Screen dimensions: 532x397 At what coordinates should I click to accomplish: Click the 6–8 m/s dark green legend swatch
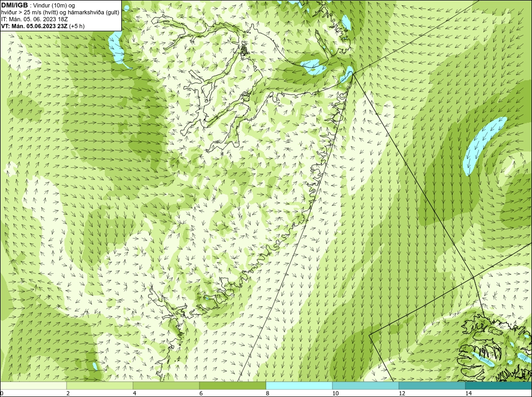[x=233, y=386]
